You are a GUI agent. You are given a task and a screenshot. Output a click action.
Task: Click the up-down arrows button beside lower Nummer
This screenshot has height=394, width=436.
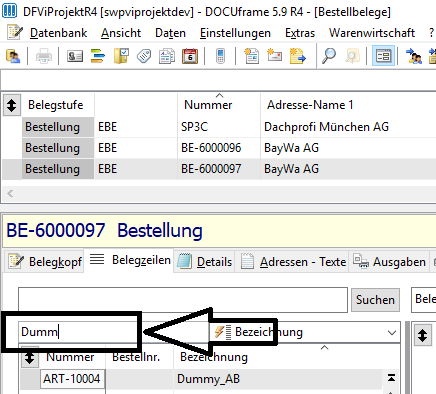point(30,357)
